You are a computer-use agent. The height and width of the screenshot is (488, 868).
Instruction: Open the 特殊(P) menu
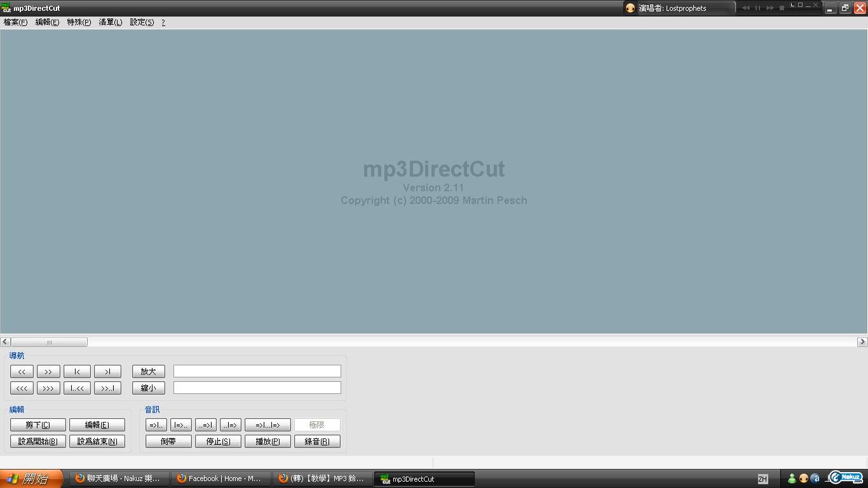point(79,22)
